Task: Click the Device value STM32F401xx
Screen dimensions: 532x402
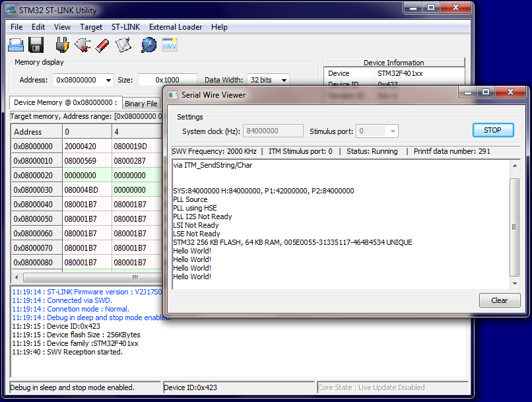Action: (x=401, y=73)
